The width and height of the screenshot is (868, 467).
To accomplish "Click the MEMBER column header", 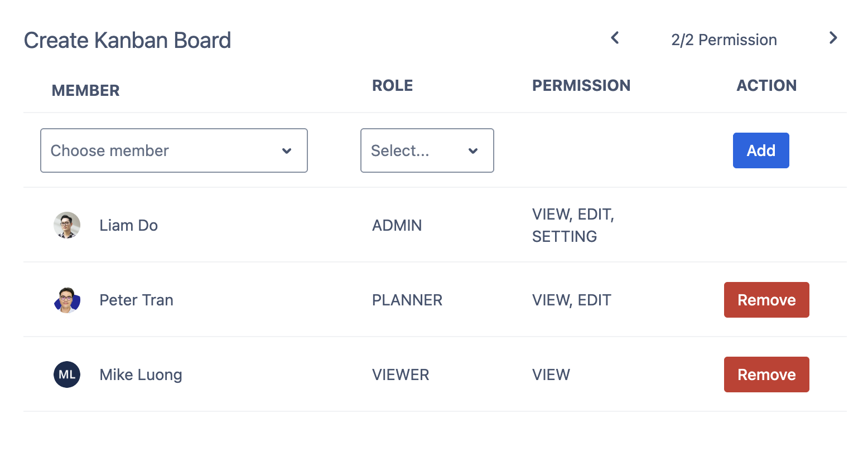I will 85,90.
